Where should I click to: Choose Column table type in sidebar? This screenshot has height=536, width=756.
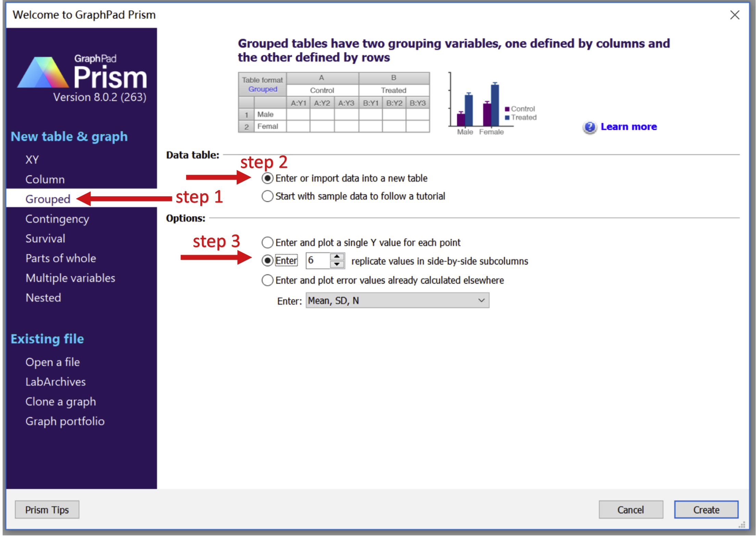click(x=45, y=179)
